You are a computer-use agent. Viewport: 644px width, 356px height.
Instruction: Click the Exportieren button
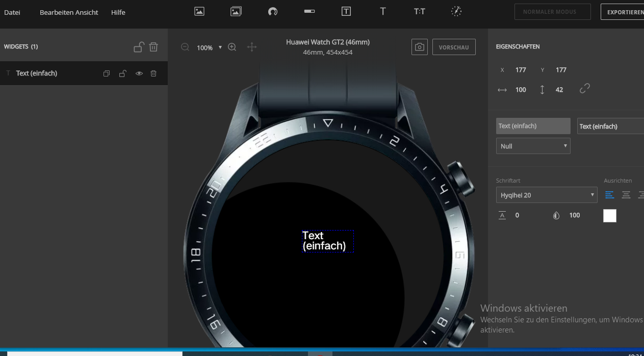point(623,12)
